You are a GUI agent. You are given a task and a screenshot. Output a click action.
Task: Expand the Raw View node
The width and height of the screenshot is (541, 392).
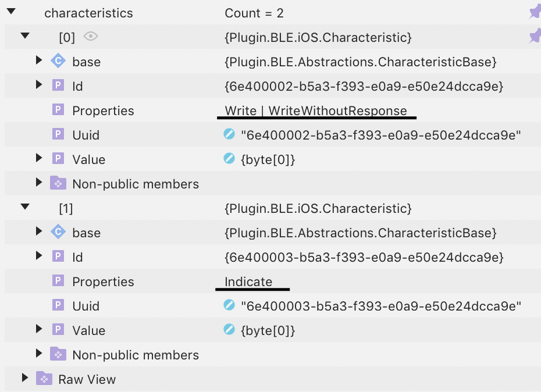24,379
